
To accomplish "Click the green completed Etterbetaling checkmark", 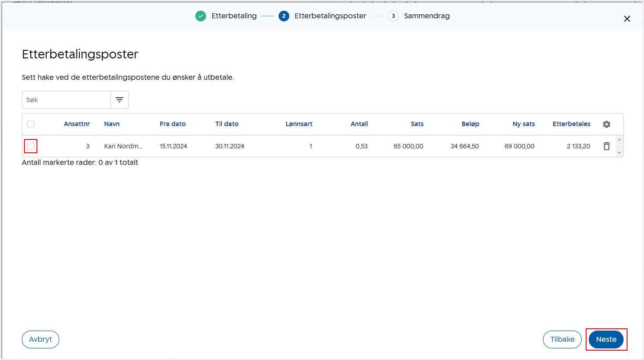I will point(201,16).
